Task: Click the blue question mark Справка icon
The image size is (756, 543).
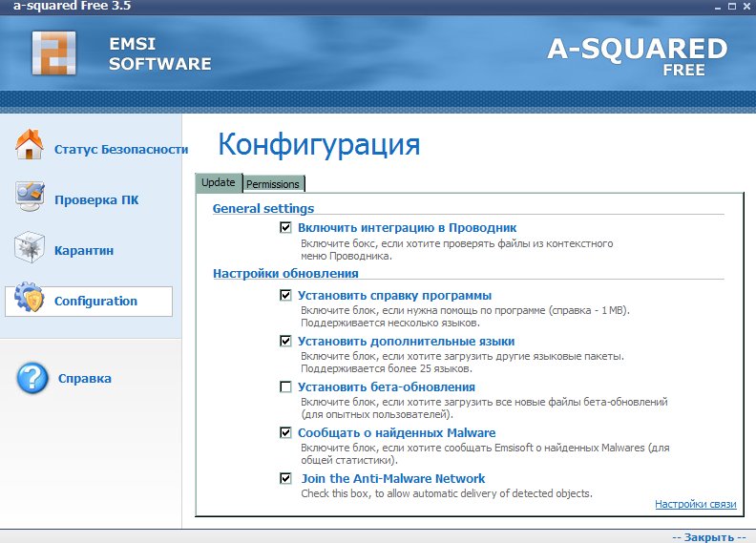Action: (32, 378)
